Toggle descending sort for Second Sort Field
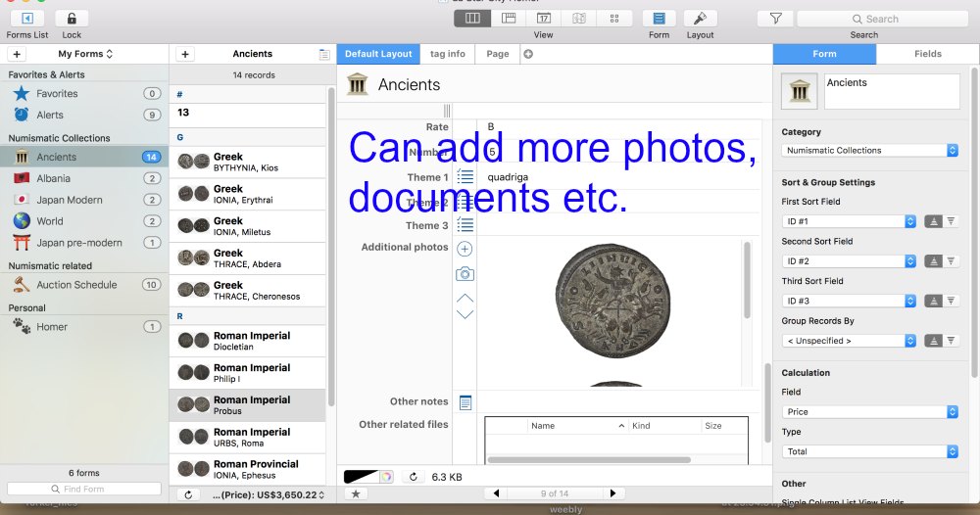980x515 pixels. [x=951, y=261]
